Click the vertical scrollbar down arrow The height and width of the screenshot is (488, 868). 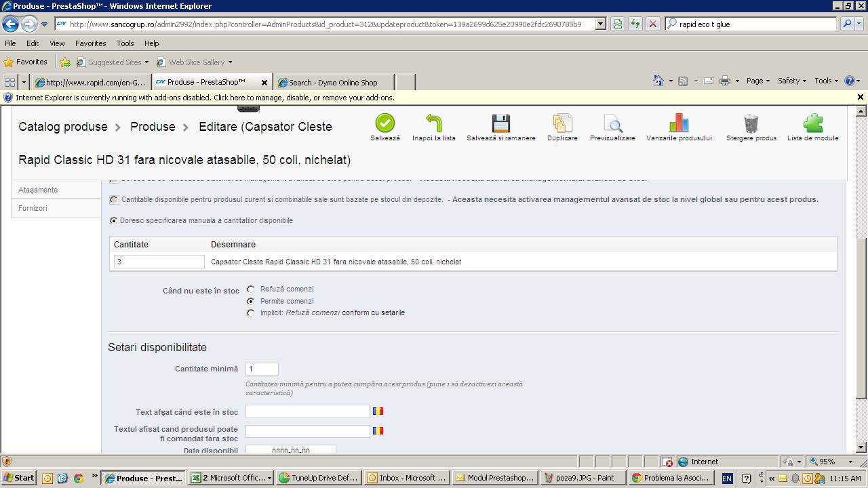[x=861, y=447]
